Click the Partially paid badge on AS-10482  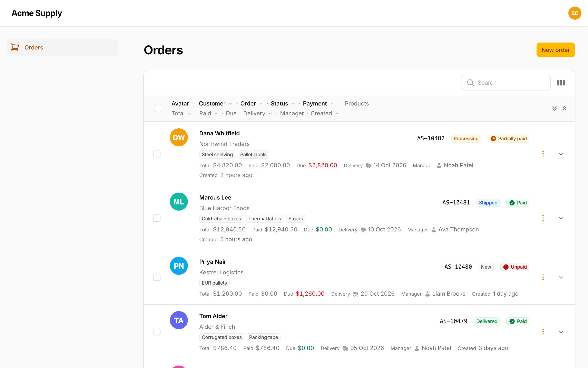[508, 138]
